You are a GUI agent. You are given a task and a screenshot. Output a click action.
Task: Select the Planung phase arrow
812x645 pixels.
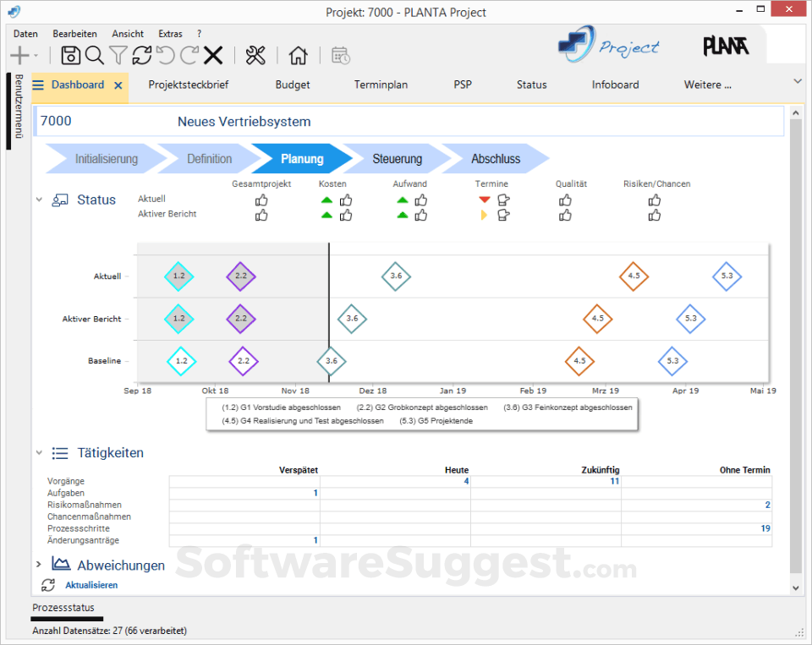coord(302,159)
